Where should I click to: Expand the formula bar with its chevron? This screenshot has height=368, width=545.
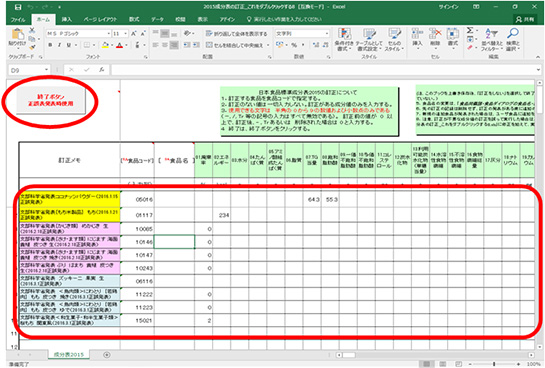[x=538, y=70]
